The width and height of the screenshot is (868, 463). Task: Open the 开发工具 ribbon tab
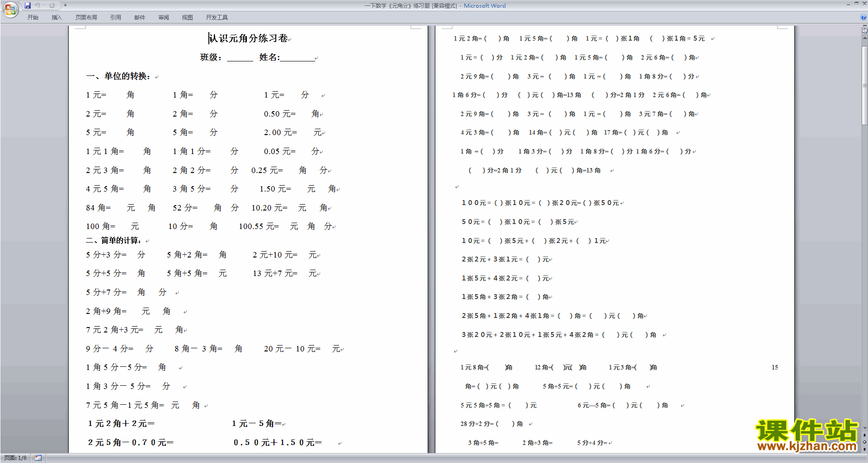pos(217,18)
